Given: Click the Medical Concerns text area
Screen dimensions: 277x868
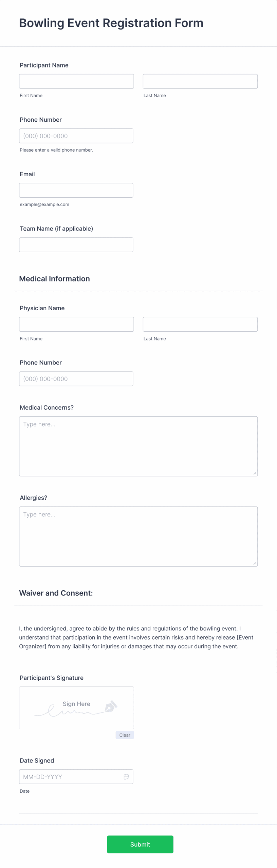Looking at the screenshot, I should click(138, 446).
